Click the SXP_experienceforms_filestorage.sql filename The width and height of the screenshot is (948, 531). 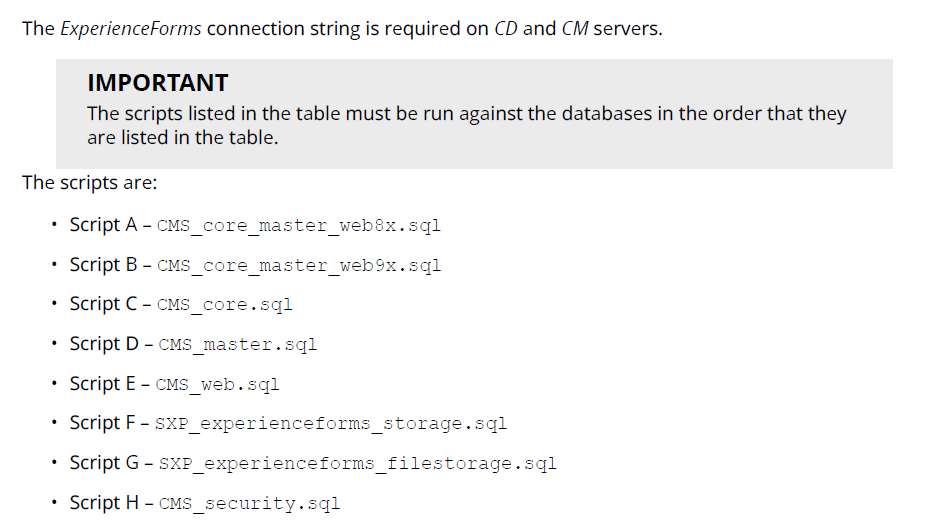coord(356,464)
